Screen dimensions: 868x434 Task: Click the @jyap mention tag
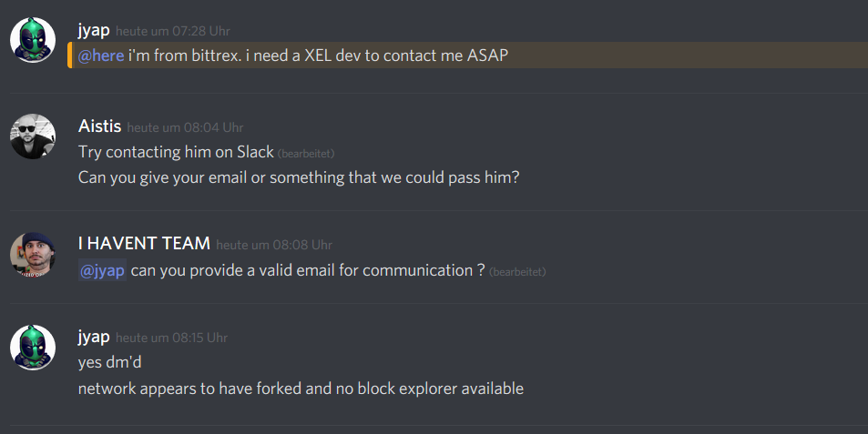tap(102, 270)
